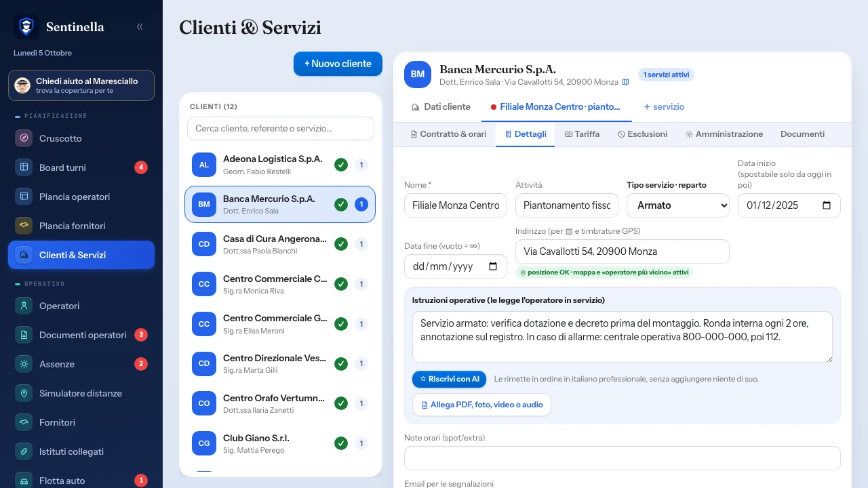868x488 pixels.
Task: Go to Board turni in the sidebar
Action: click(x=81, y=167)
